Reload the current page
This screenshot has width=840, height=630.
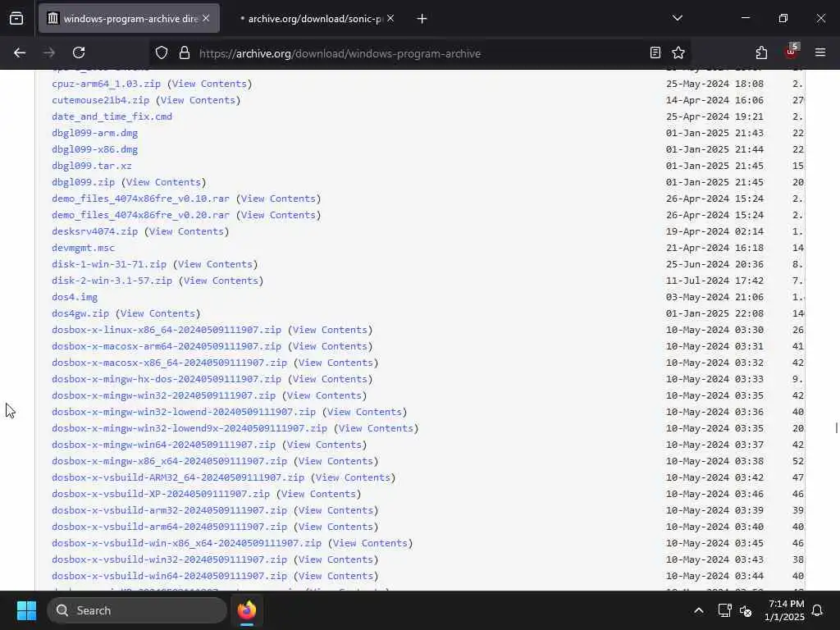pos(79,52)
